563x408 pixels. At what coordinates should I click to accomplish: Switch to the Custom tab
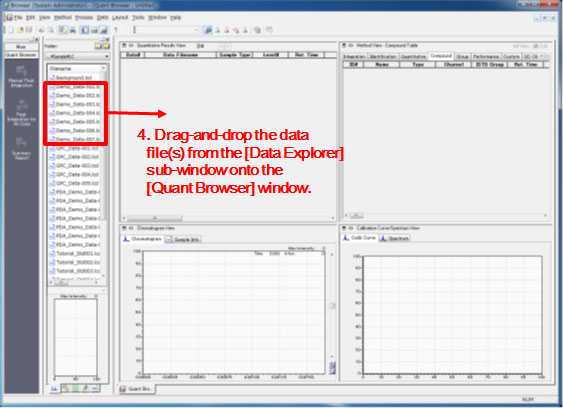tap(511, 57)
